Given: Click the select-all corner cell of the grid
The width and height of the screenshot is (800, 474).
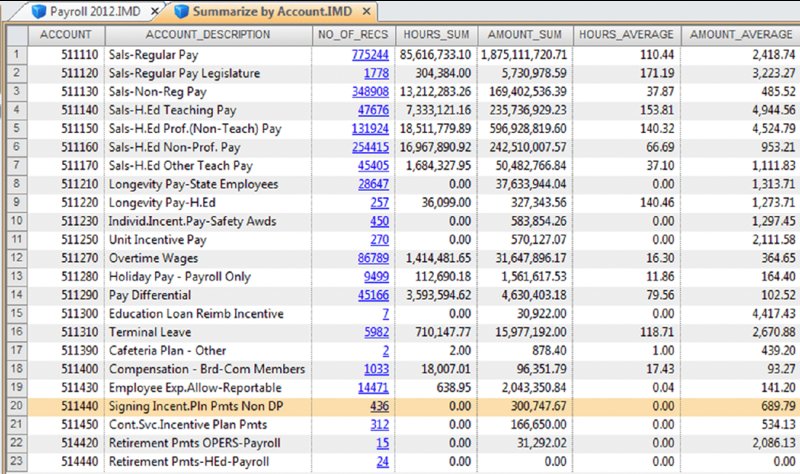Looking at the screenshot, I should coord(17,35).
